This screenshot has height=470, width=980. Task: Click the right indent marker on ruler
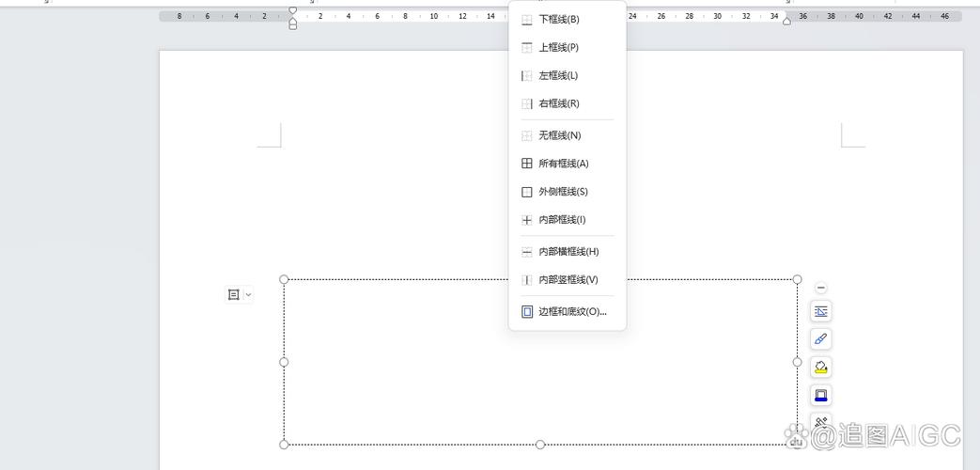coord(786,22)
